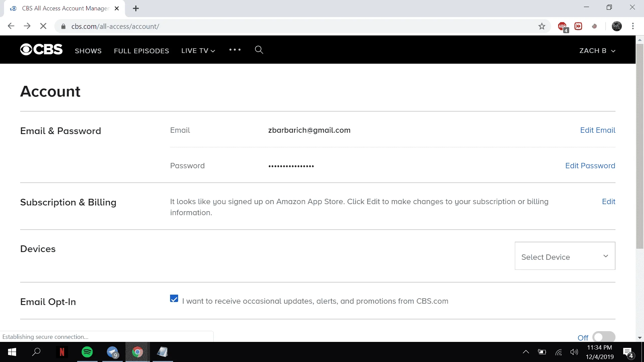This screenshot has width=644, height=362.
Task: Open the Action Center notifications
Action: 628,353
